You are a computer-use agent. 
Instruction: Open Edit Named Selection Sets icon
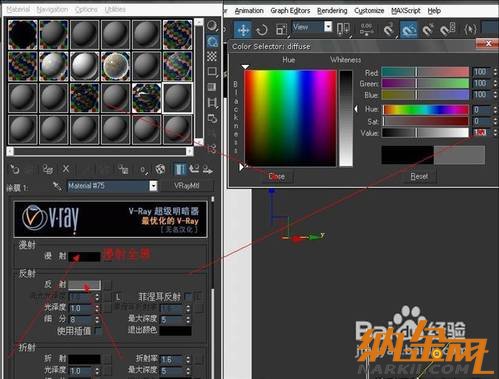[470, 30]
